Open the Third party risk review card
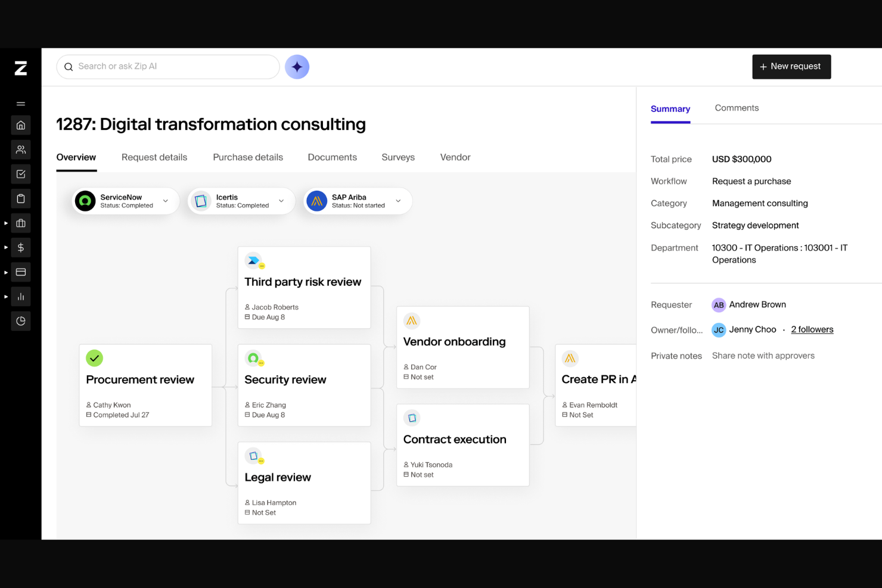Screen dimensions: 882x588 click(304, 288)
